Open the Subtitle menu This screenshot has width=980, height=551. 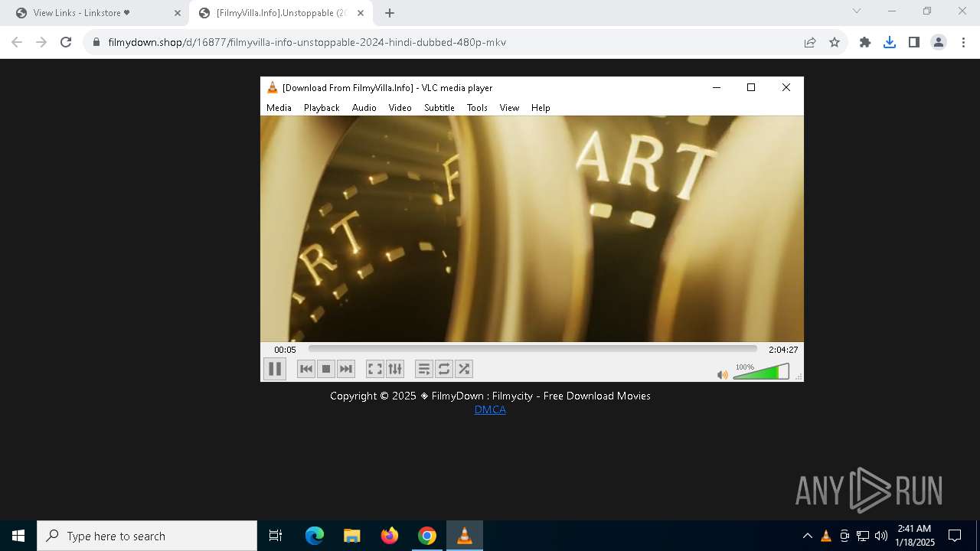pos(439,108)
